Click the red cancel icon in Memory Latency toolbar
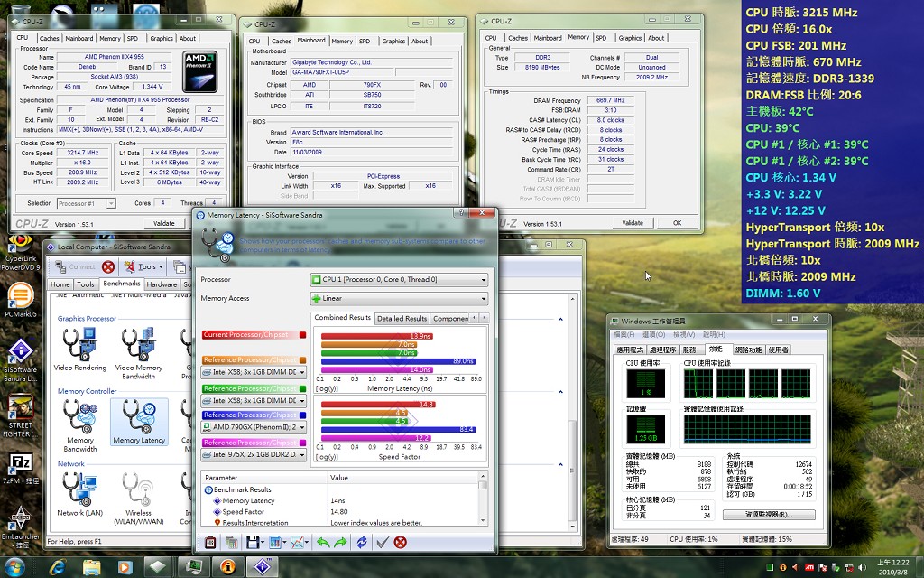The image size is (924, 578). click(400, 542)
